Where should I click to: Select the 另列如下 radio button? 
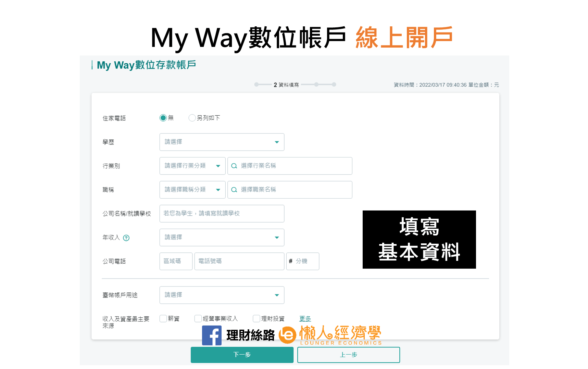pos(192,118)
